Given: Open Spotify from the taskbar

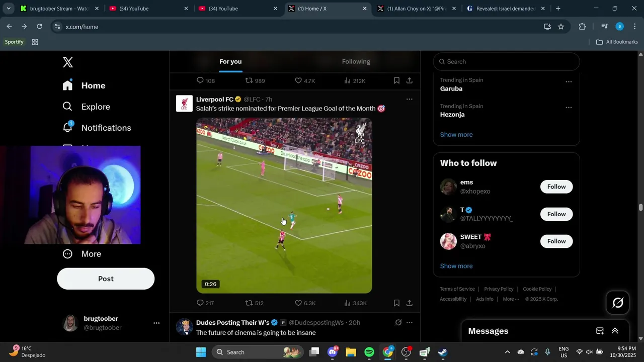Looking at the screenshot, I should [369, 352].
